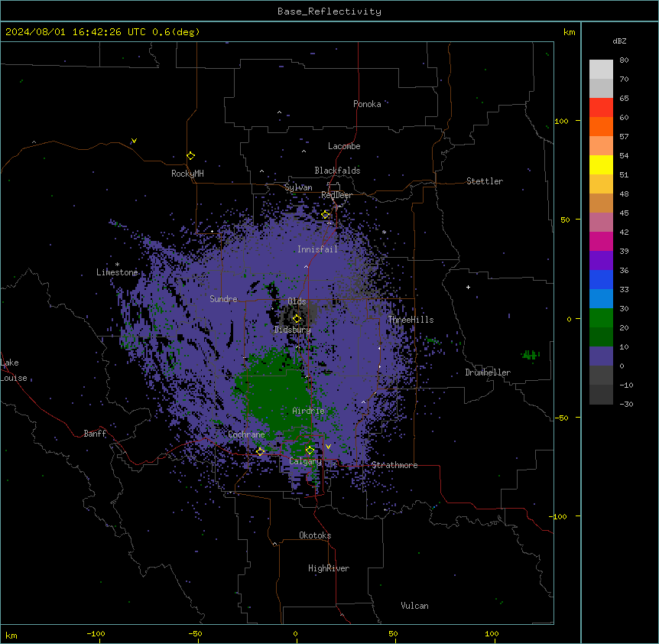Viewport: 659px width, 644px height.
Task: Click the Base_Reflectivity title
Action: (x=329, y=11)
